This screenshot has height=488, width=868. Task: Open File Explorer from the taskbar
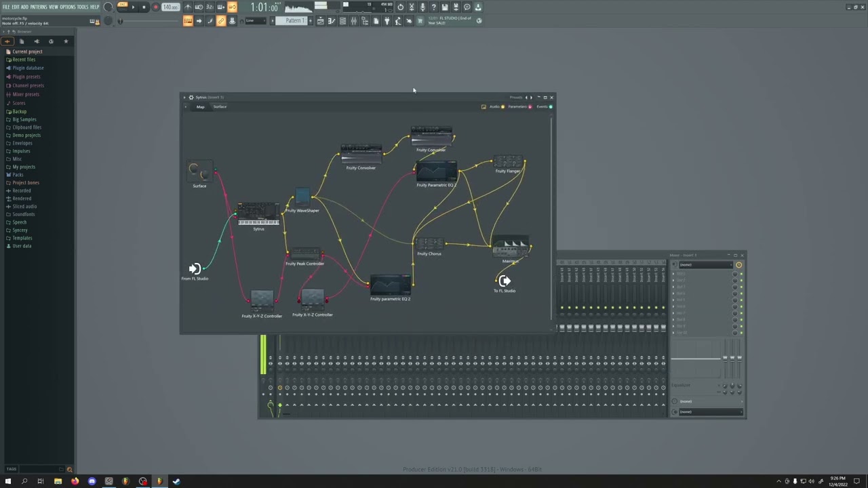pyautogui.click(x=58, y=481)
